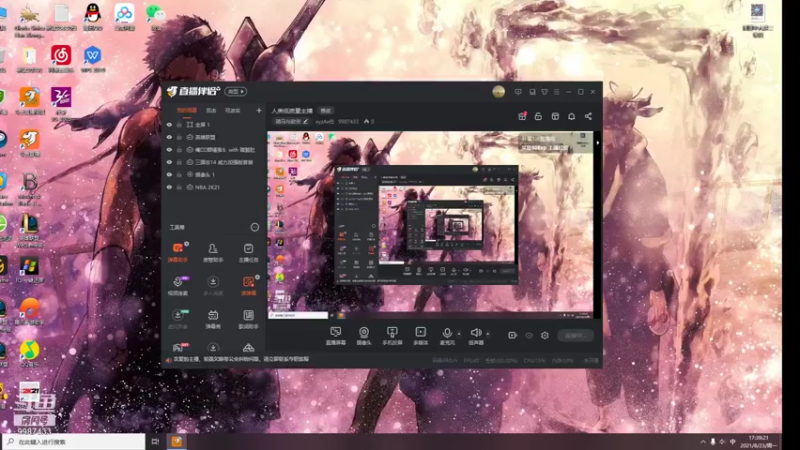The image size is (800, 450).
Task: Open the QQ penguin desktop icon
Action: pyautogui.click(x=92, y=17)
